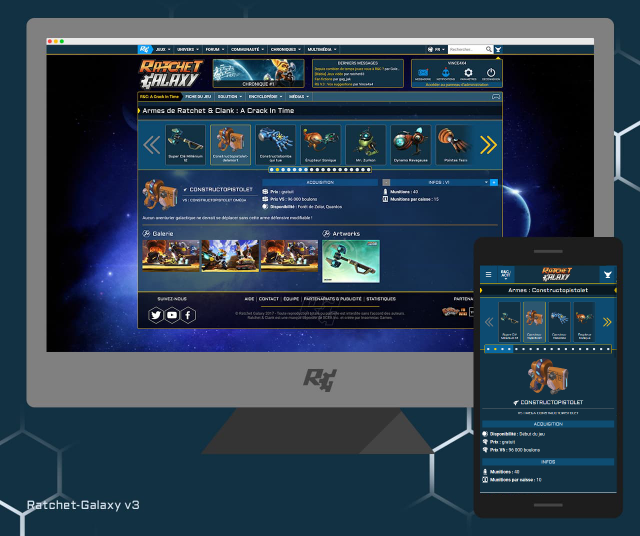Open the Infos : V1 version dropdown arrow
640x536 pixels.
[x=486, y=182]
